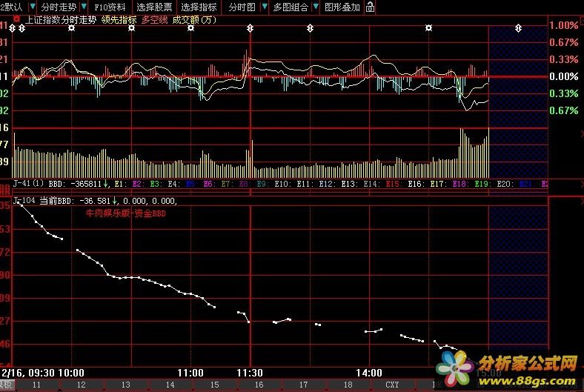Click the 成交额(万) legend label
Image resolution: width=584 pixels, height=392 pixels.
point(194,20)
